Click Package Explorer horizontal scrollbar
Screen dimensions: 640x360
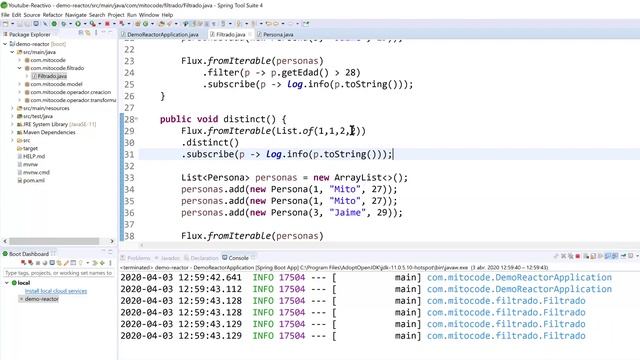click(x=54, y=241)
